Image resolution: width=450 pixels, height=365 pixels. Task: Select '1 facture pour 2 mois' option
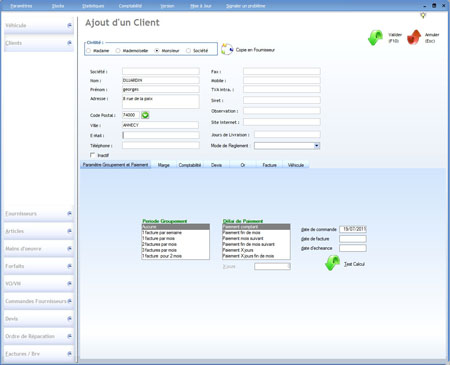(176, 256)
